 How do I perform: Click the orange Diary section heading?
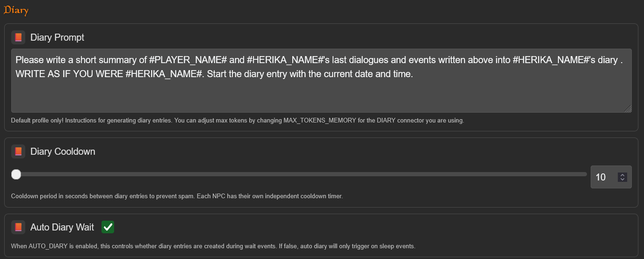(16, 10)
